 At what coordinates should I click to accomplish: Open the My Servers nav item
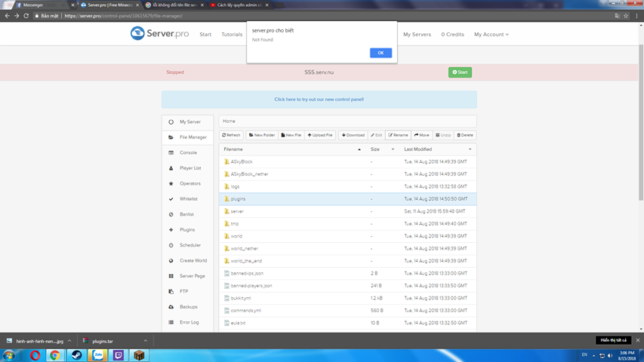(x=417, y=35)
